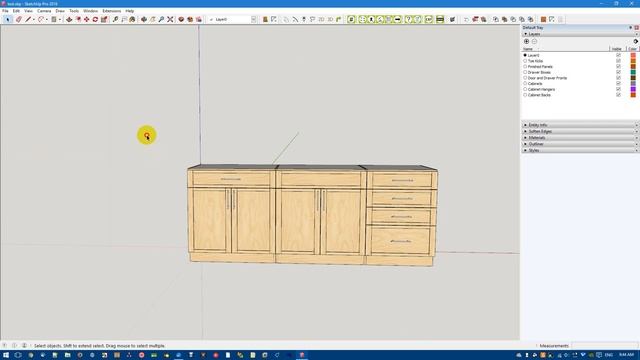Viewport: 640px width, 360px height.
Task: Select the Door and Drawer Fronts layer name
Action: coord(547,78)
